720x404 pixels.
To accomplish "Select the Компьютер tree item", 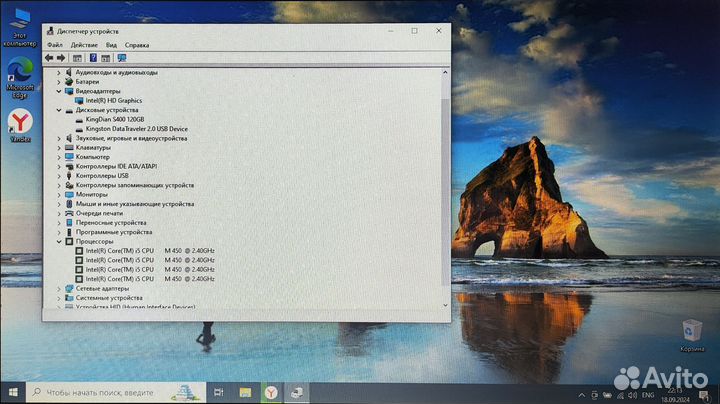I will click(x=92, y=157).
